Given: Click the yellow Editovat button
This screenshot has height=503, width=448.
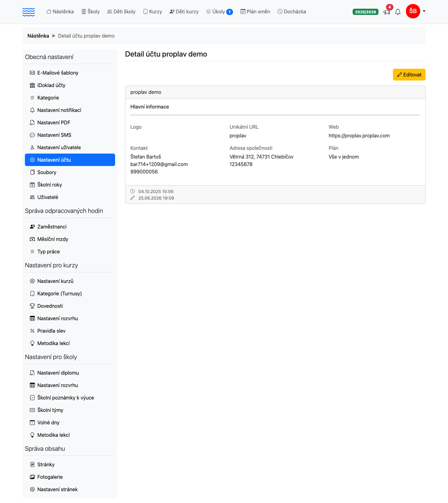Looking at the screenshot, I should 409,75.
